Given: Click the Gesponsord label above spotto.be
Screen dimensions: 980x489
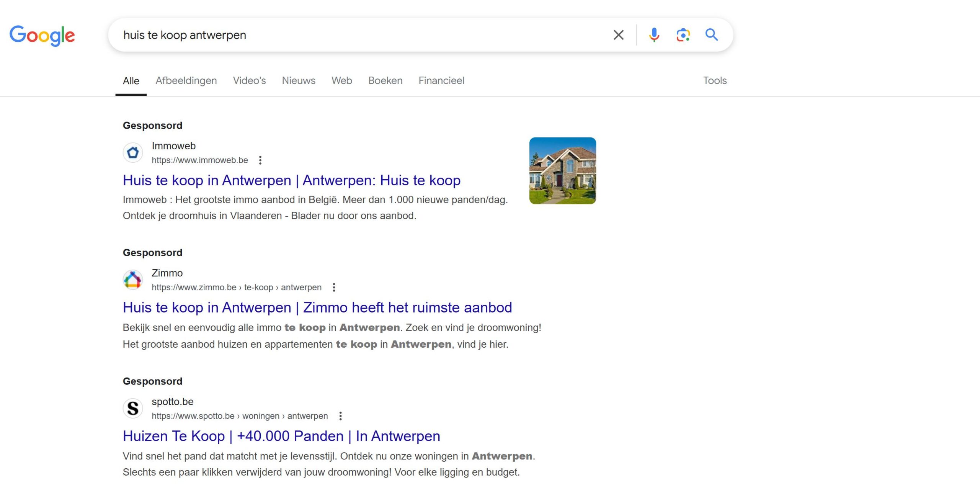Looking at the screenshot, I should coord(152,381).
